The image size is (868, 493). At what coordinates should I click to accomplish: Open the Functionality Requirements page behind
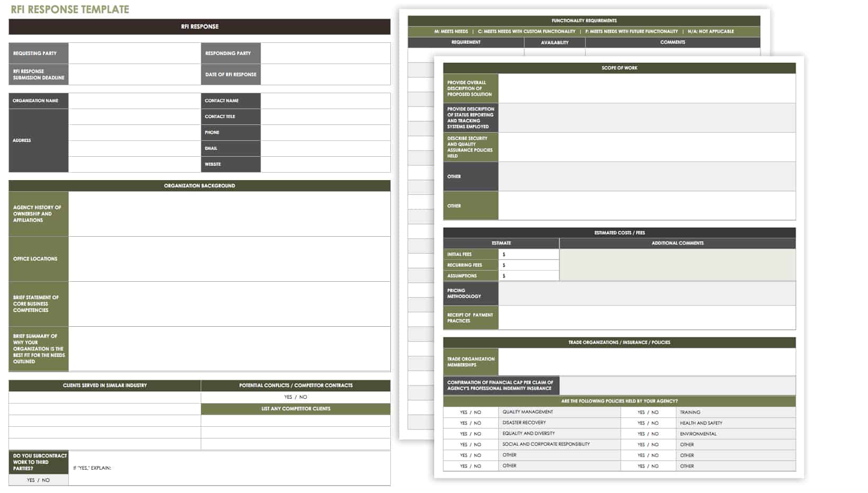coord(584,21)
